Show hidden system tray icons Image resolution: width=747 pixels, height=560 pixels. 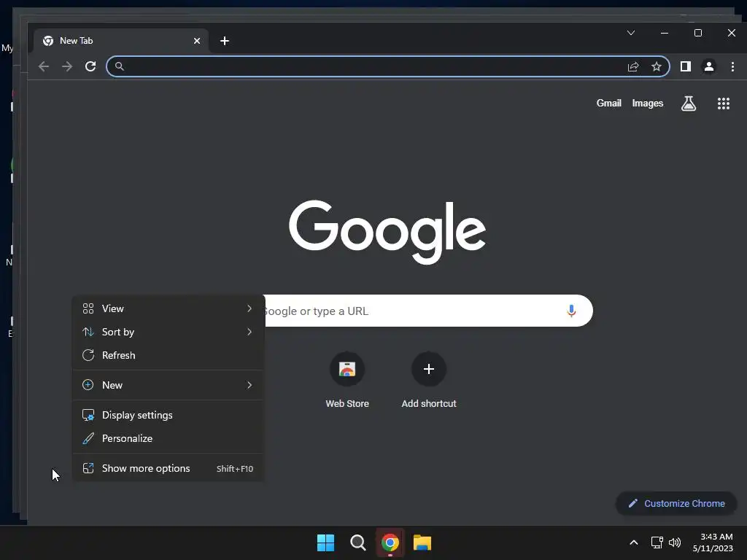click(634, 542)
